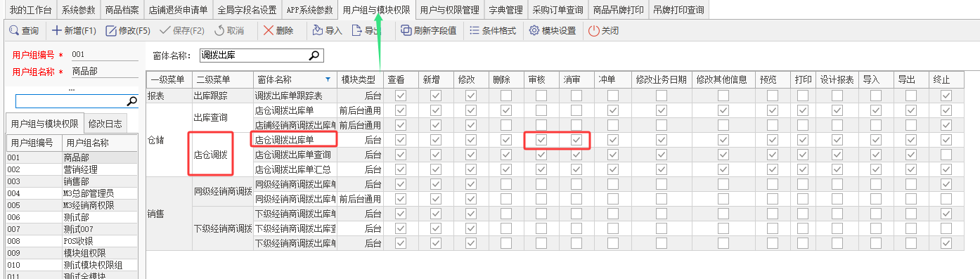
Task: Open the 吊牌打印查询 tab
Action: 678,10
